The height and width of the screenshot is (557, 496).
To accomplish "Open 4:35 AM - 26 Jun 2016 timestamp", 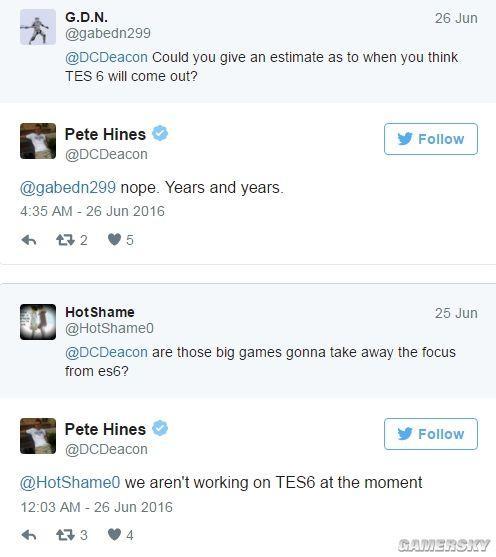I will click(92, 211).
